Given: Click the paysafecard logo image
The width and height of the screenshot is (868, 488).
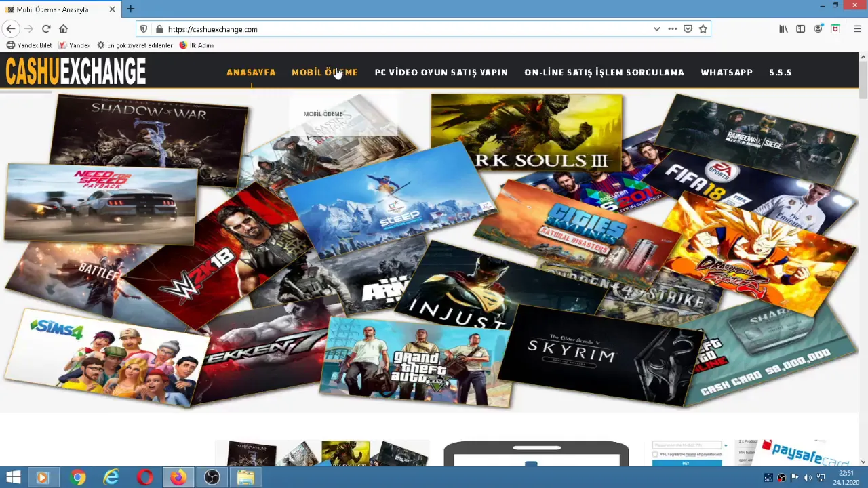Looking at the screenshot, I should pyautogui.click(x=805, y=453).
